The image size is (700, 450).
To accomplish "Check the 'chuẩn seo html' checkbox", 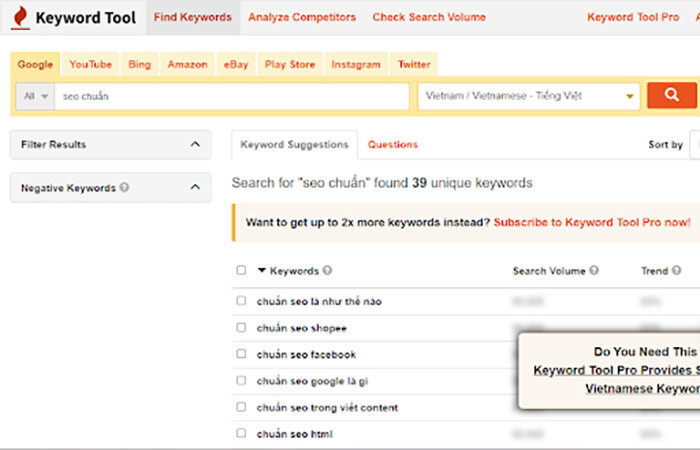I will 241,433.
